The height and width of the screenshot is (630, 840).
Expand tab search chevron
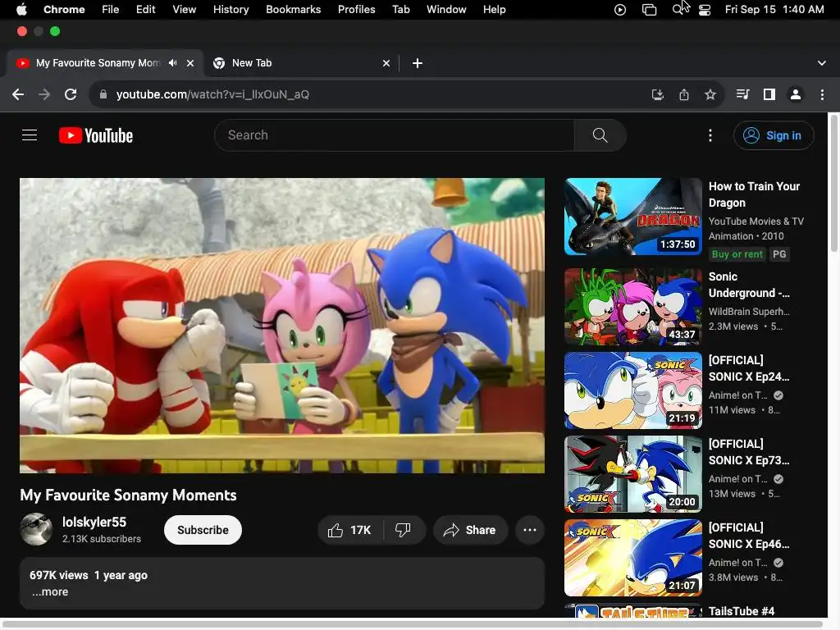(822, 63)
